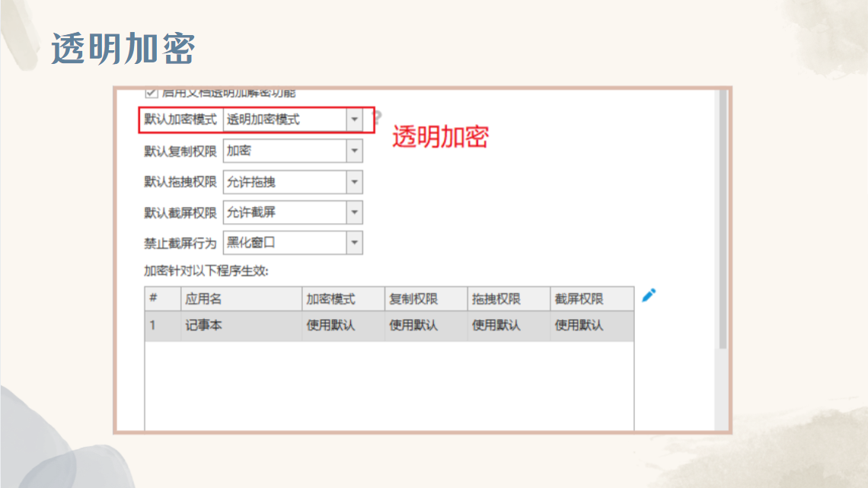Click the 复制权限 column header
Screen dimensions: 868x488
point(426,298)
